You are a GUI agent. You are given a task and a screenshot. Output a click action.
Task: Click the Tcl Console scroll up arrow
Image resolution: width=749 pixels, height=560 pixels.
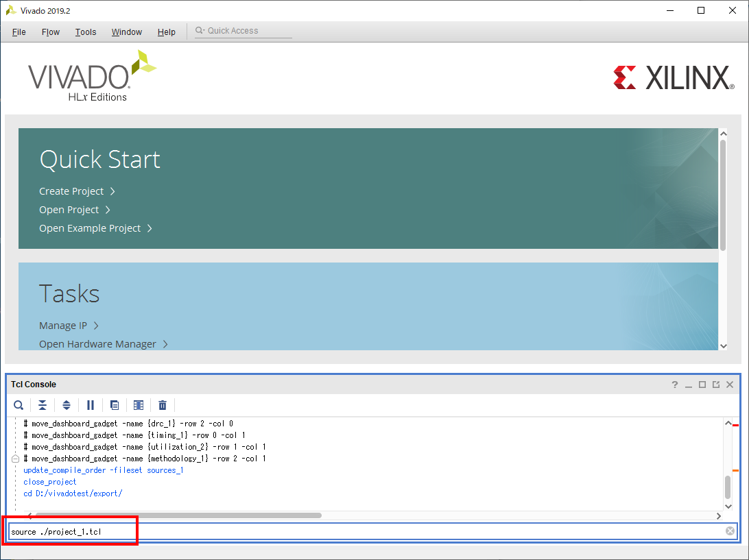point(728,423)
